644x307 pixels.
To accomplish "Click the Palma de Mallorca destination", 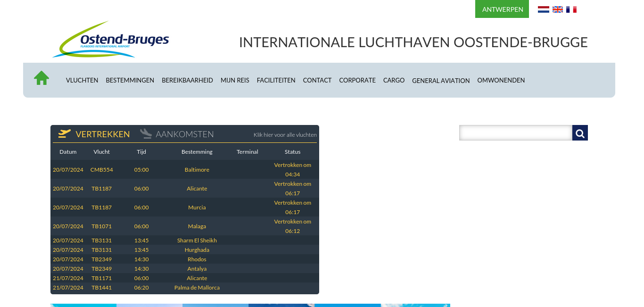I will point(197,288).
